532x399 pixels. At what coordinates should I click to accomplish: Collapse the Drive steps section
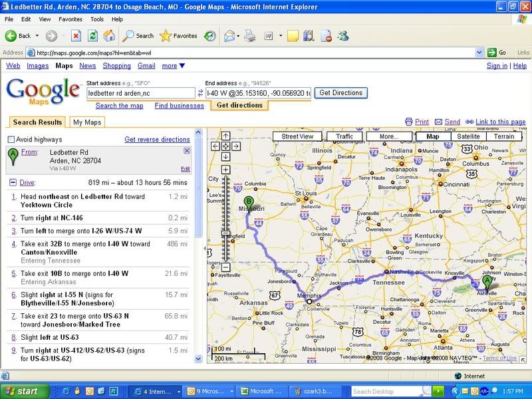[13, 182]
